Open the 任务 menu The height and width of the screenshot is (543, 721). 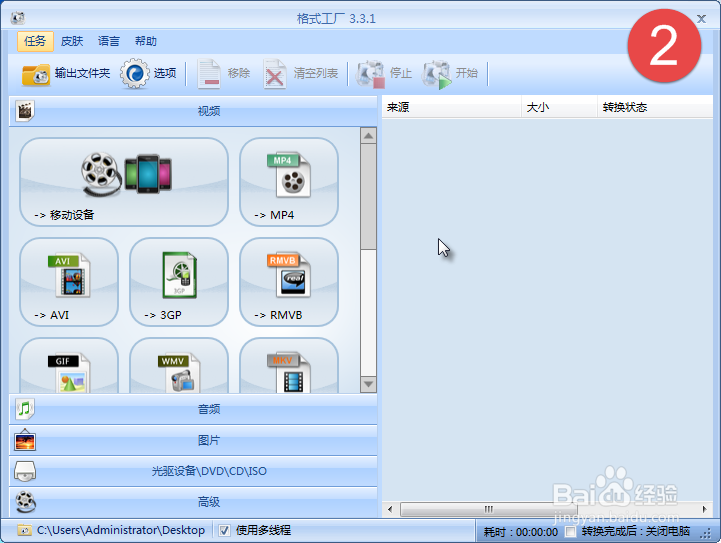coord(35,41)
